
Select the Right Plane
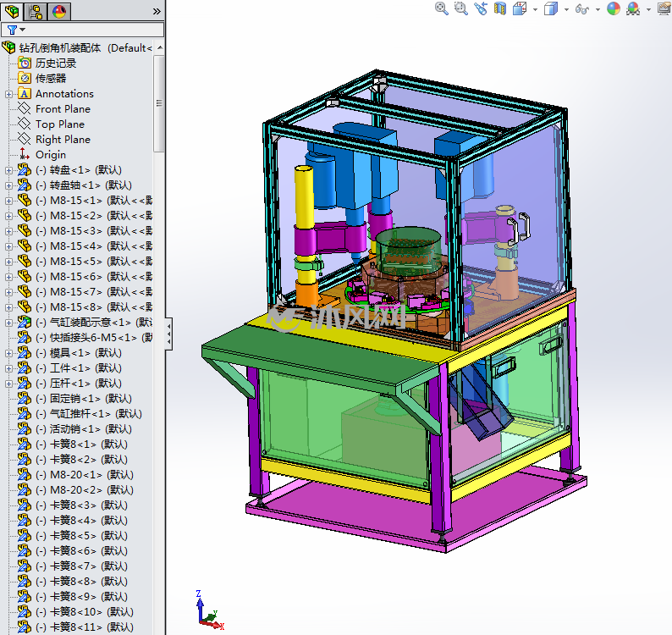(x=63, y=140)
